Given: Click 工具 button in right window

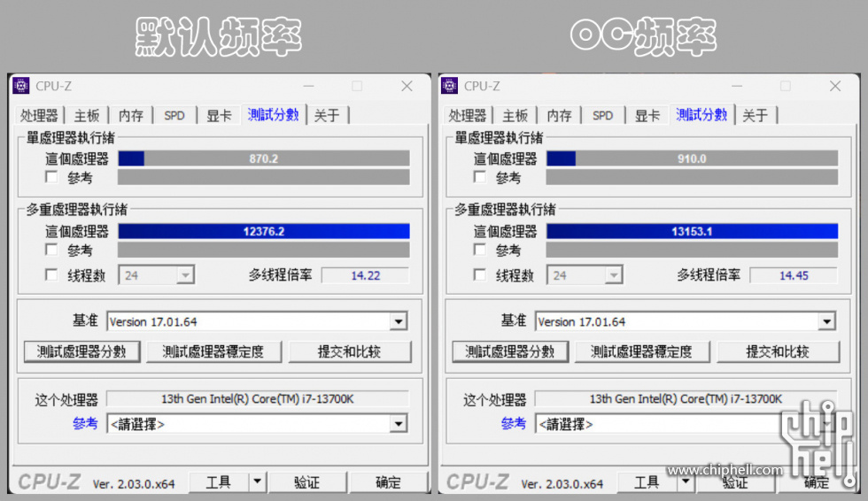Looking at the screenshot, I should 647,482.
